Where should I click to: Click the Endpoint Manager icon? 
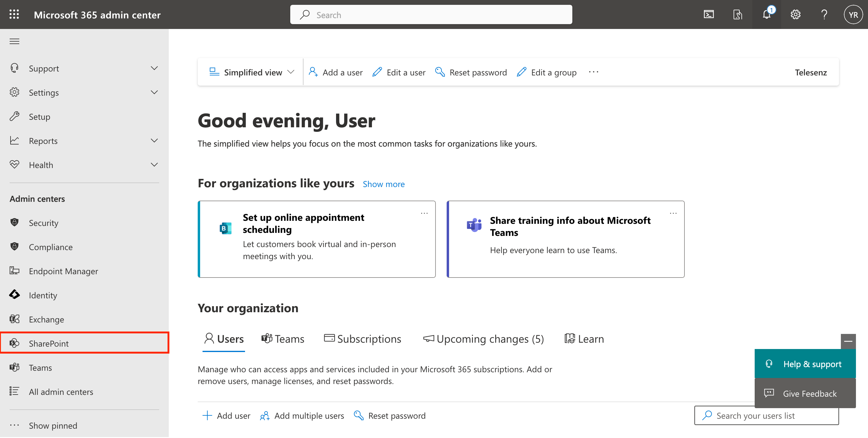pyautogui.click(x=14, y=271)
